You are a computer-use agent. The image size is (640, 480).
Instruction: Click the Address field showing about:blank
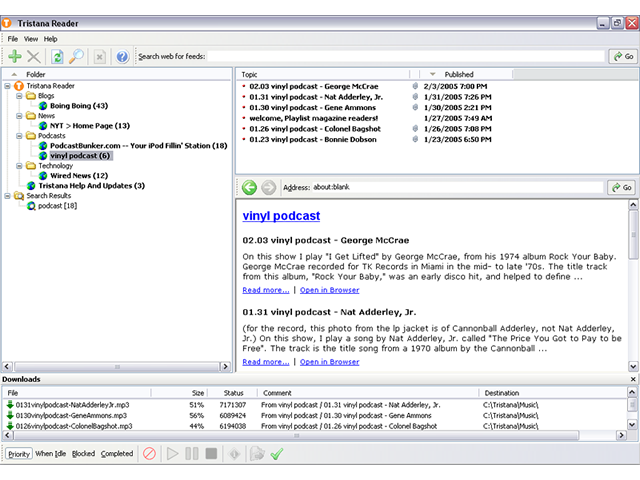[x=457, y=187]
